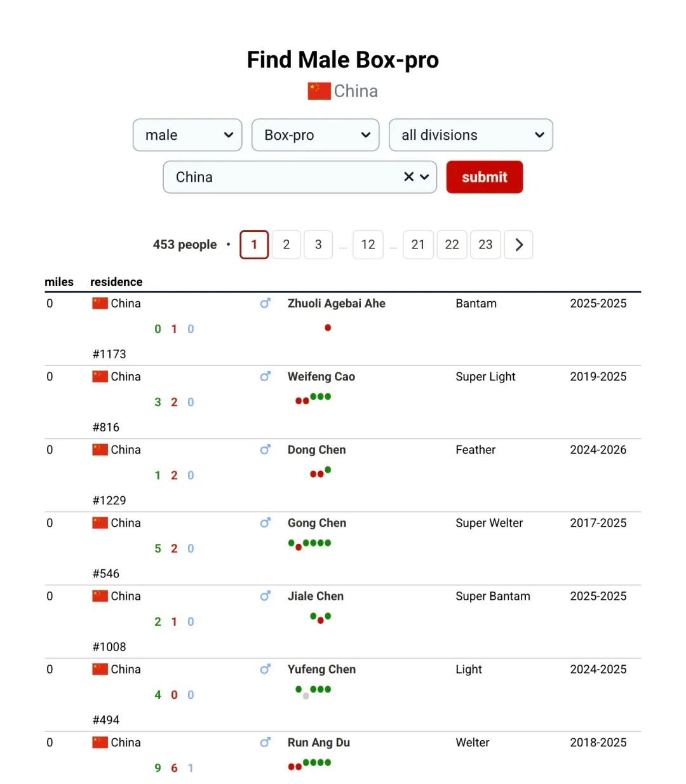Open Jiale Chen's profile

pyautogui.click(x=316, y=596)
